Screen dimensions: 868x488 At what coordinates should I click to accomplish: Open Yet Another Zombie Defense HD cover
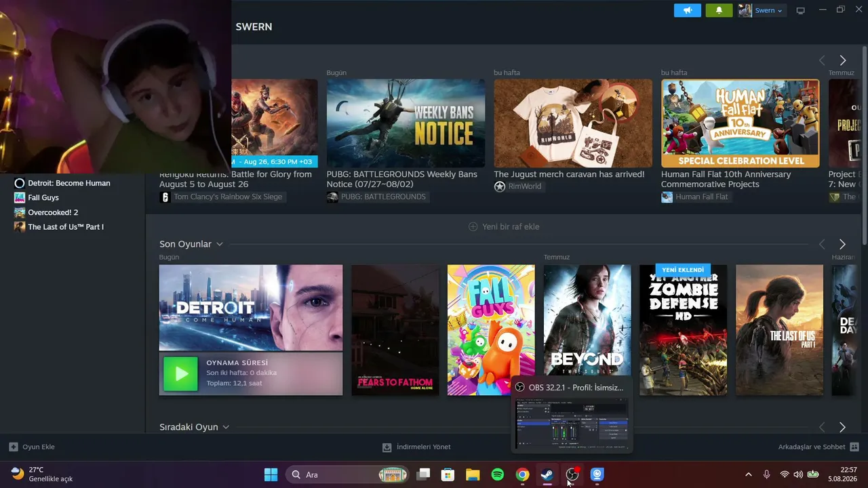click(x=683, y=330)
